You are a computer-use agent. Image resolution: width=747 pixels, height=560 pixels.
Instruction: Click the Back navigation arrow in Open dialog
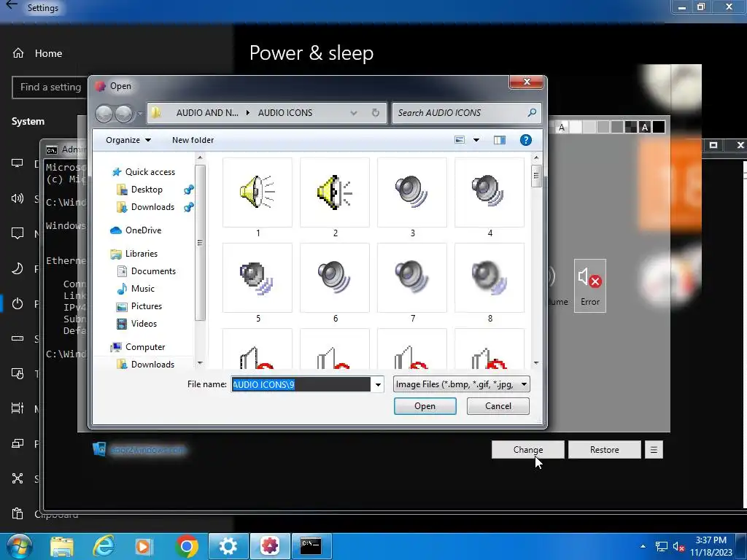click(104, 113)
